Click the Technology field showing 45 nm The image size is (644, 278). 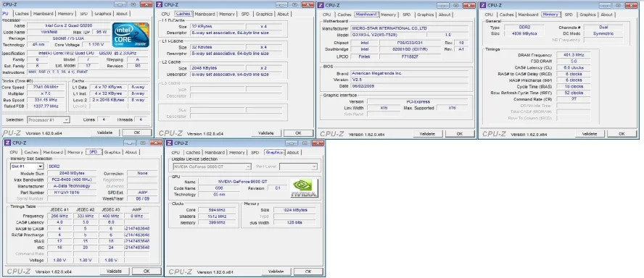coord(38,44)
